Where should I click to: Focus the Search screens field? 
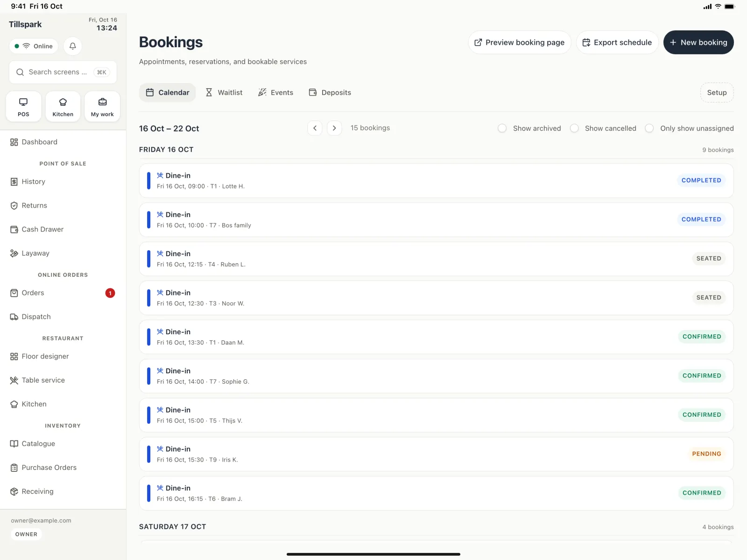coord(63,72)
